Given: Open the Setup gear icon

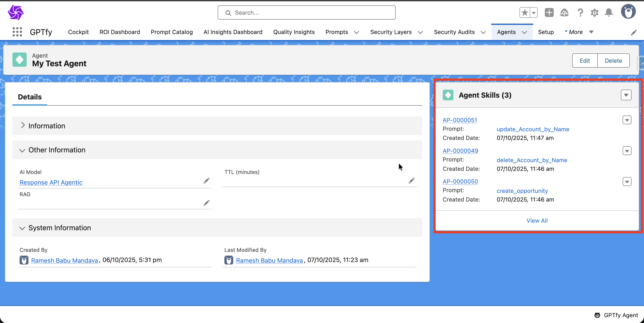Looking at the screenshot, I should coord(594,12).
